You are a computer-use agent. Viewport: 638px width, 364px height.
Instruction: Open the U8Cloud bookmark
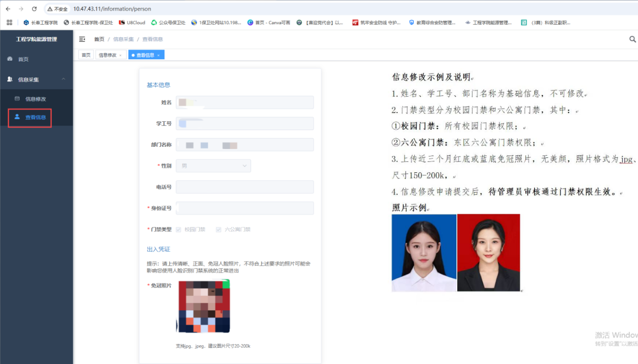tap(133, 22)
